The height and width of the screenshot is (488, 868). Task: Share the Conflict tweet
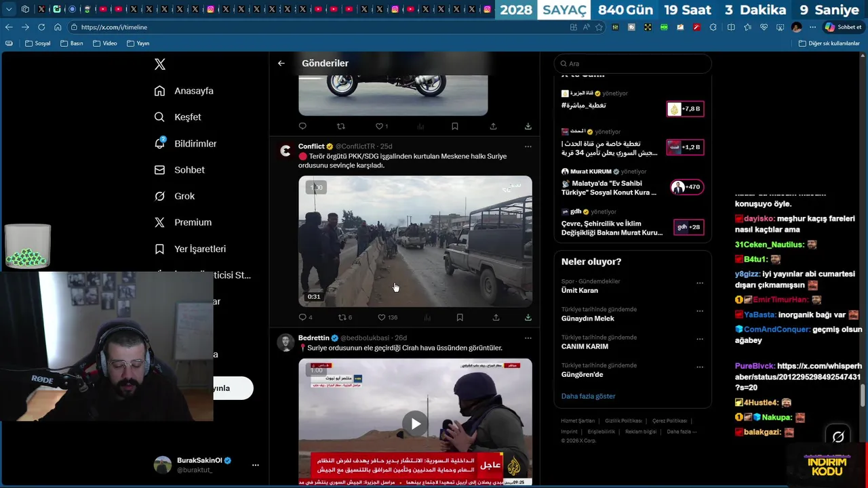(x=496, y=317)
